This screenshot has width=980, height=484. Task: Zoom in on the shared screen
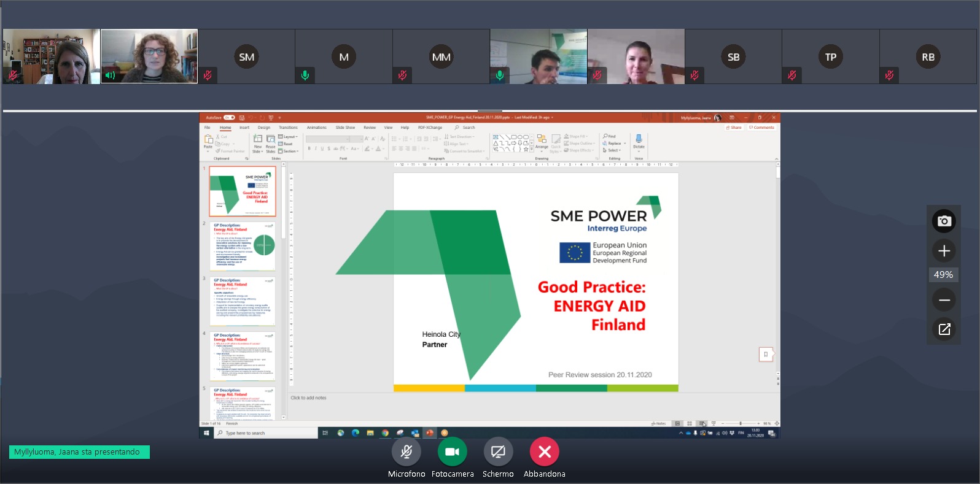[x=944, y=250]
